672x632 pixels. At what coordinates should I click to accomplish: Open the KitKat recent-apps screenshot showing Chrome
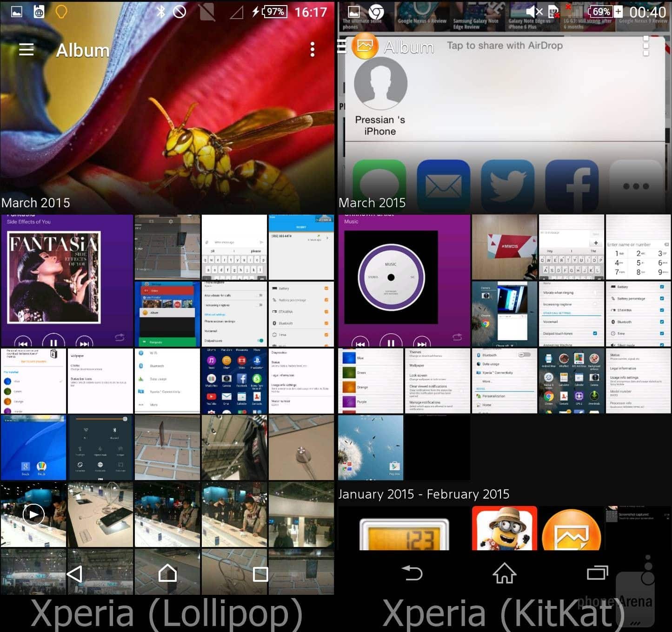[505, 314]
